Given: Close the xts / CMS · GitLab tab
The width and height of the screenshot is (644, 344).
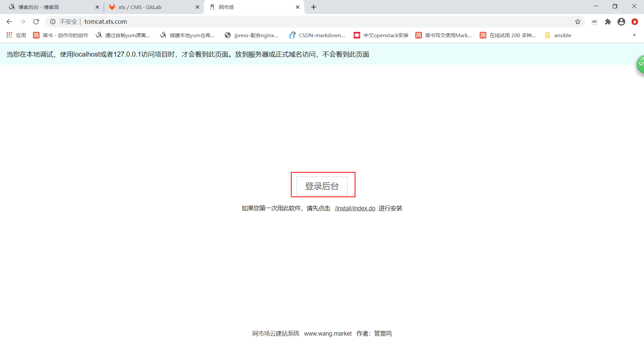Looking at the screenshot, I should pyautogui.click(x=197, y=7).
